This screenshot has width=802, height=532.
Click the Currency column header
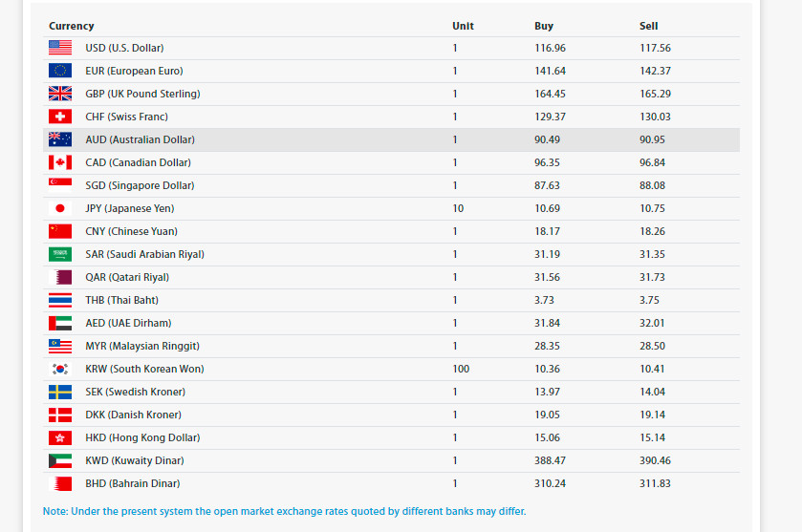71,26
